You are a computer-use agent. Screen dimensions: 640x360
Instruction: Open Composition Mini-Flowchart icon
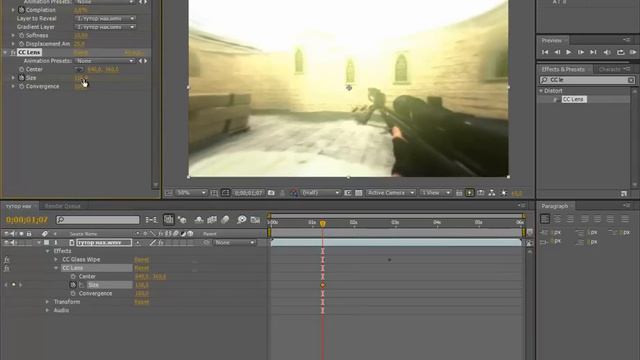151,220
